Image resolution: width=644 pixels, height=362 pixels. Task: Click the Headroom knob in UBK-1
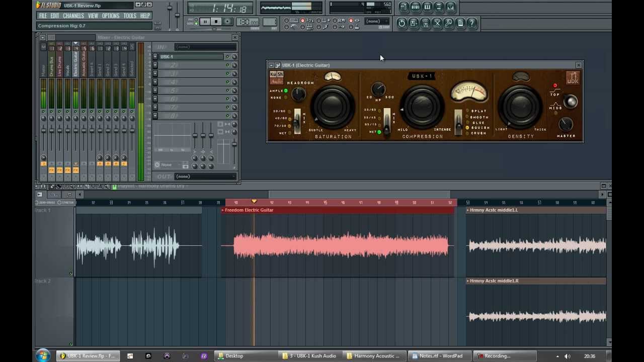pyautogui.click(x=298, y=94)
